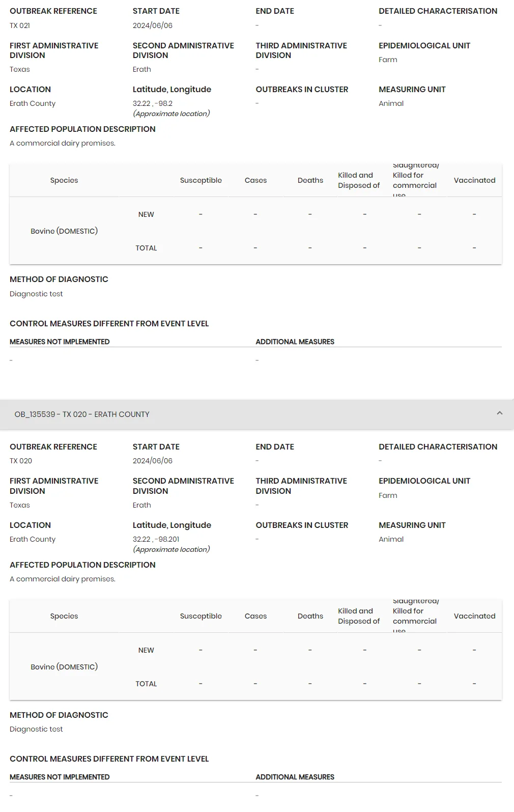514x812 pixels.
Task: Select the Deaths column header in the TX 020 table
Action: tap(310, 616)
